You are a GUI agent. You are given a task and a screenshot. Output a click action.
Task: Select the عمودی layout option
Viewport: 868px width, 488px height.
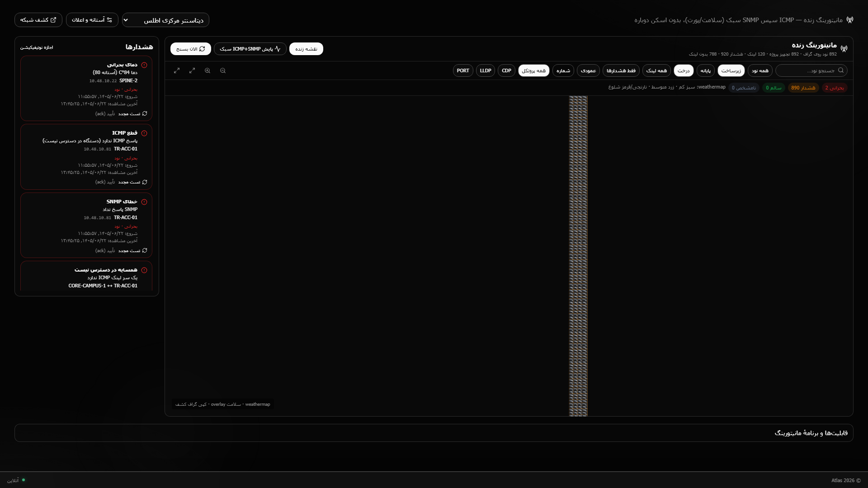tap(588, 70)
